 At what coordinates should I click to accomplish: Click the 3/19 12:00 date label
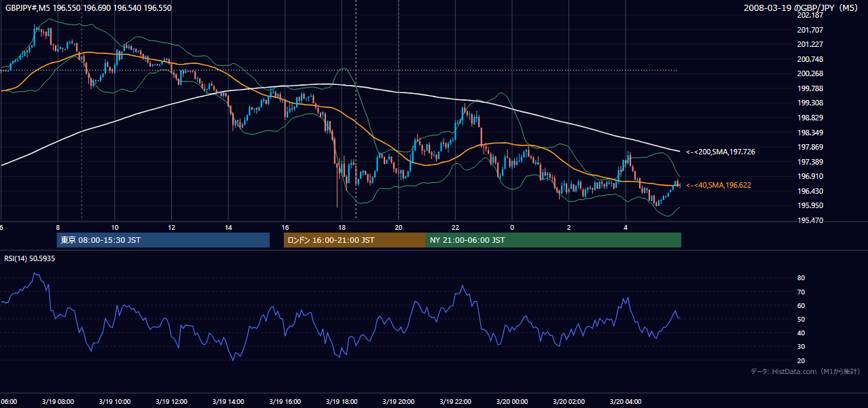pos(170,402)
